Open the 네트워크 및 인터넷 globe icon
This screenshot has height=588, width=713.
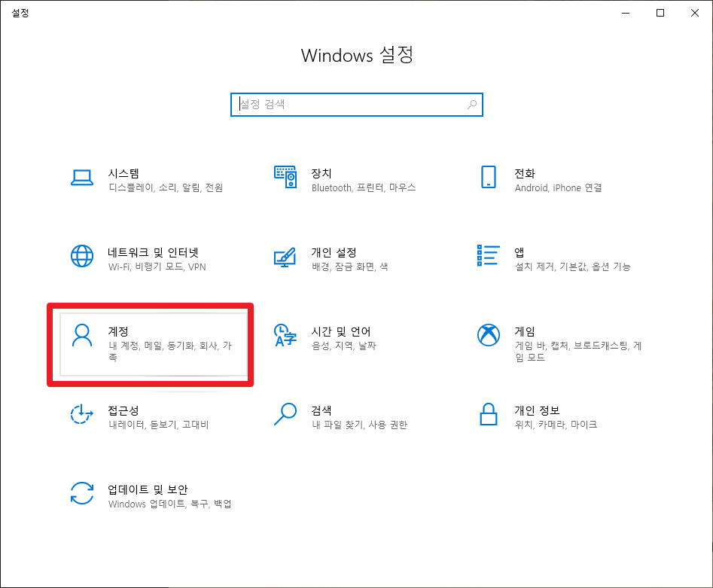point(82,256)
